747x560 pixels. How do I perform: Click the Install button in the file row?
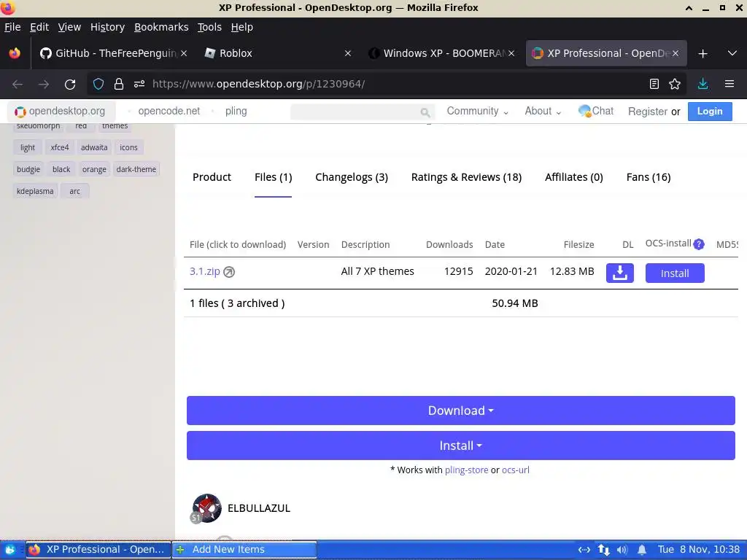click(x=675, y=273)
